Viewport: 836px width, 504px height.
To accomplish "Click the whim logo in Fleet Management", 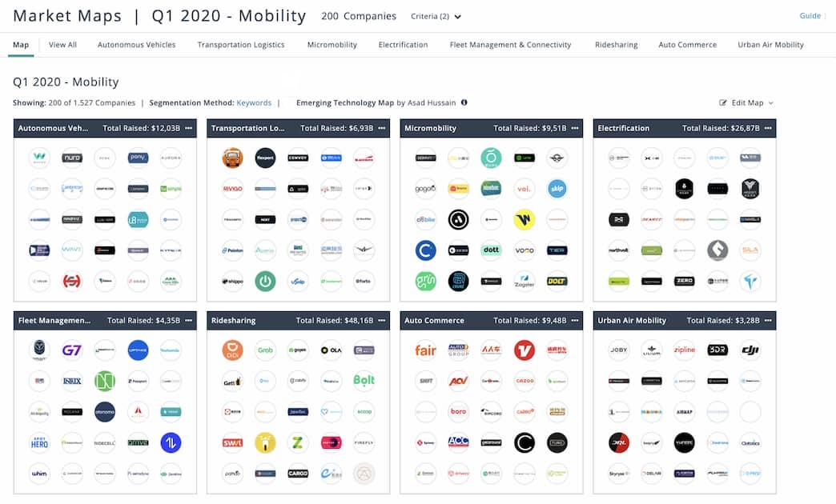I will tap(39, 474).
